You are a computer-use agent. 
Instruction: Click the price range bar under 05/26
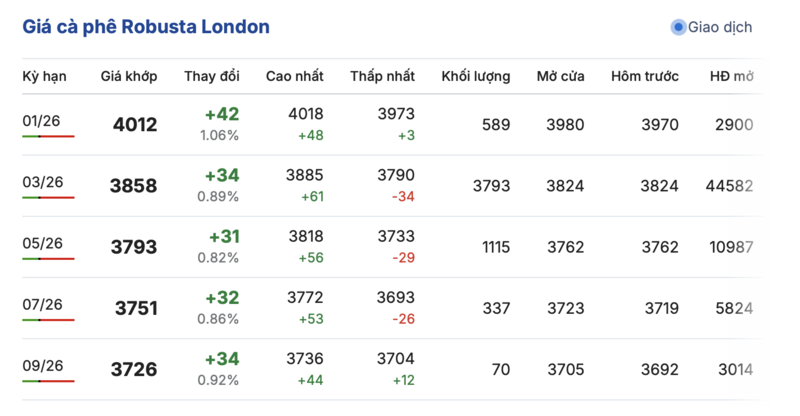(48, 258)
